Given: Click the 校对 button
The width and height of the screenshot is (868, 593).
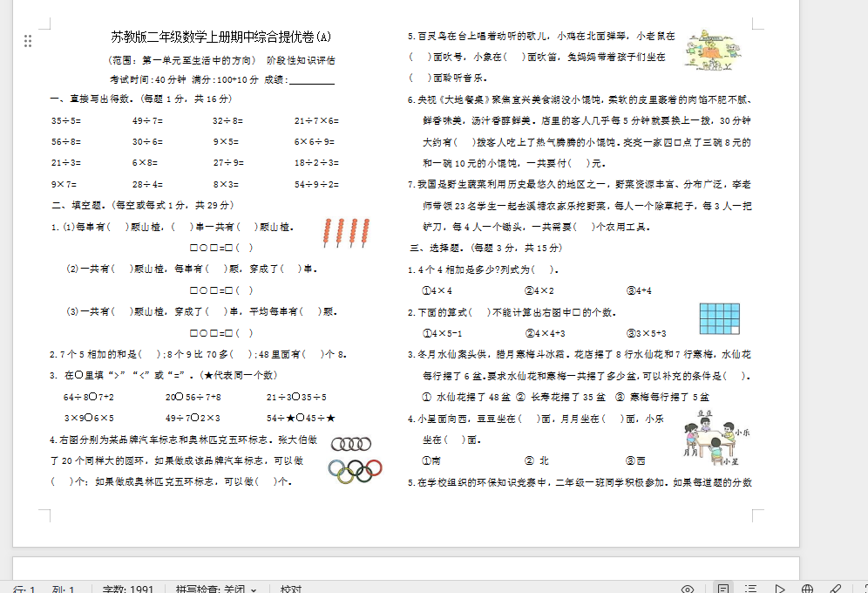Looking at the screenshot, I should tap(290, 590).
